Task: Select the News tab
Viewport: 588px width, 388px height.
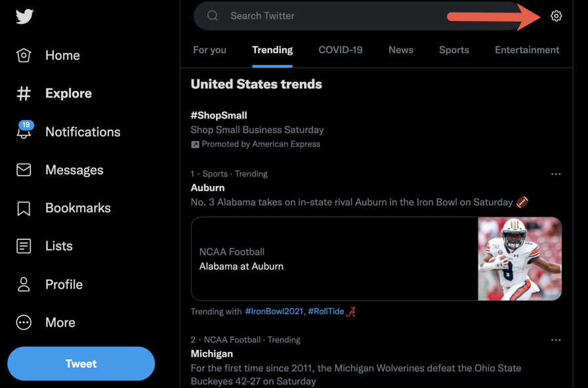Action: [x=400, y=50]
